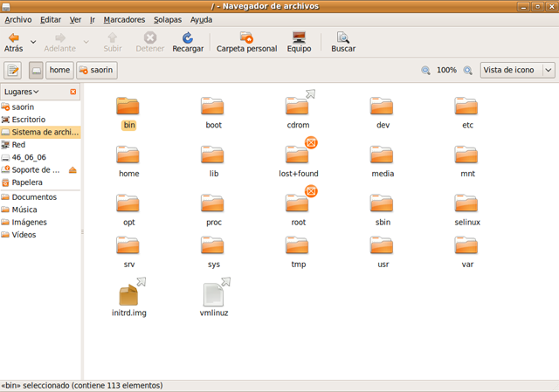Click the Buscar search icon

coord(343,38)
